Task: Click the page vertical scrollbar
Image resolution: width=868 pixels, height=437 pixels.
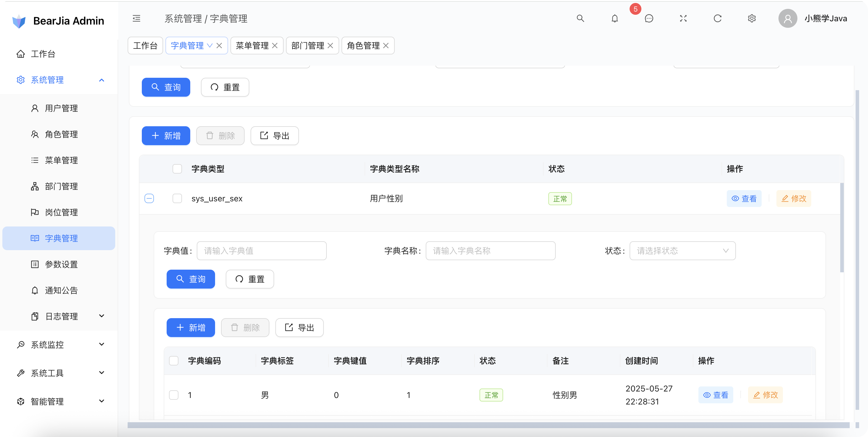Action: (857, 250)
